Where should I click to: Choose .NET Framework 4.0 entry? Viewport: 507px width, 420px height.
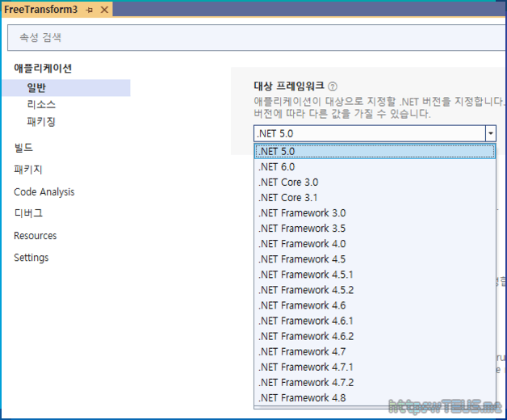(375, 244)
